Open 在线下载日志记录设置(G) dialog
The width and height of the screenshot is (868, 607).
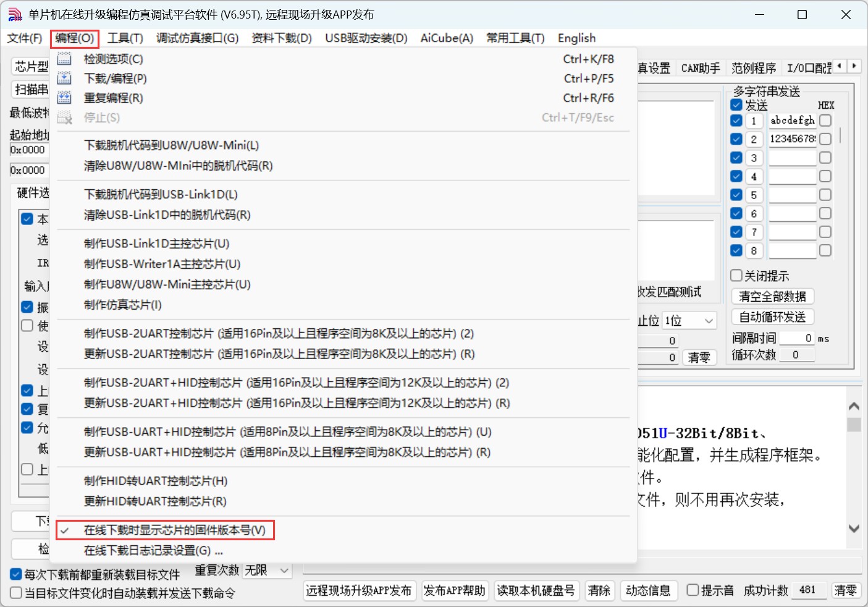click(343, 550)
